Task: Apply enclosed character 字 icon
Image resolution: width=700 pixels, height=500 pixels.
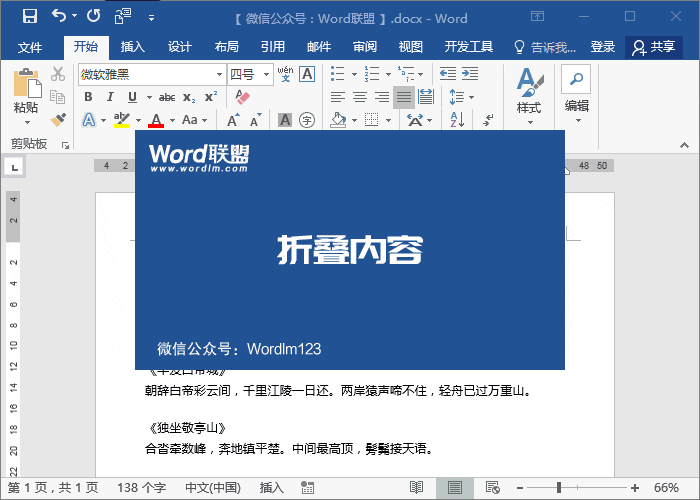Action: pos(307,120)
